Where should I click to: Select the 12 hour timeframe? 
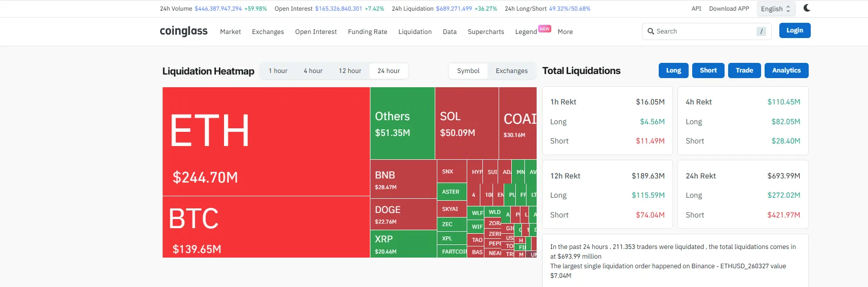(350, 71)
